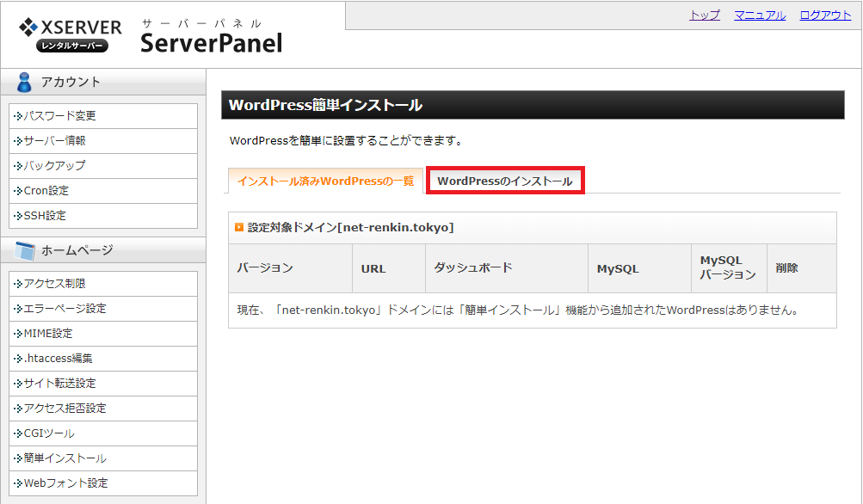Click the orange square bullet icon
The image size is (863, 504).
(x=239, y=227)
